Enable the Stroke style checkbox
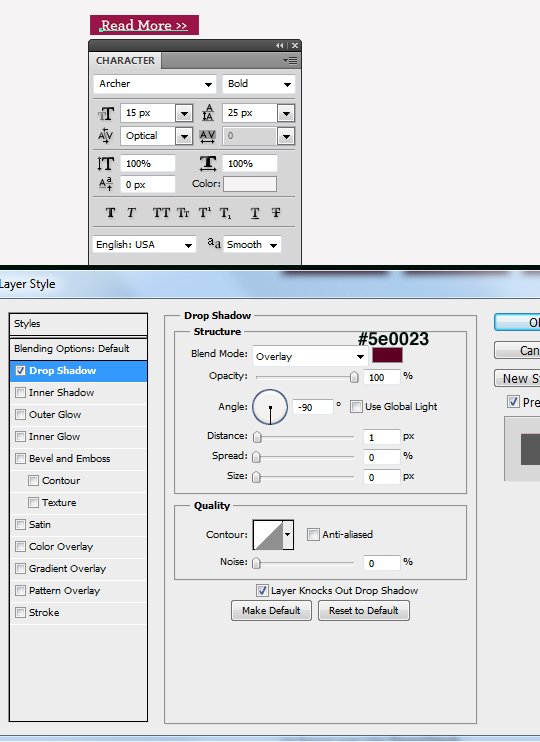Image resolution: width=540 pixels, height=742 pixels. [x=20, y=613]
